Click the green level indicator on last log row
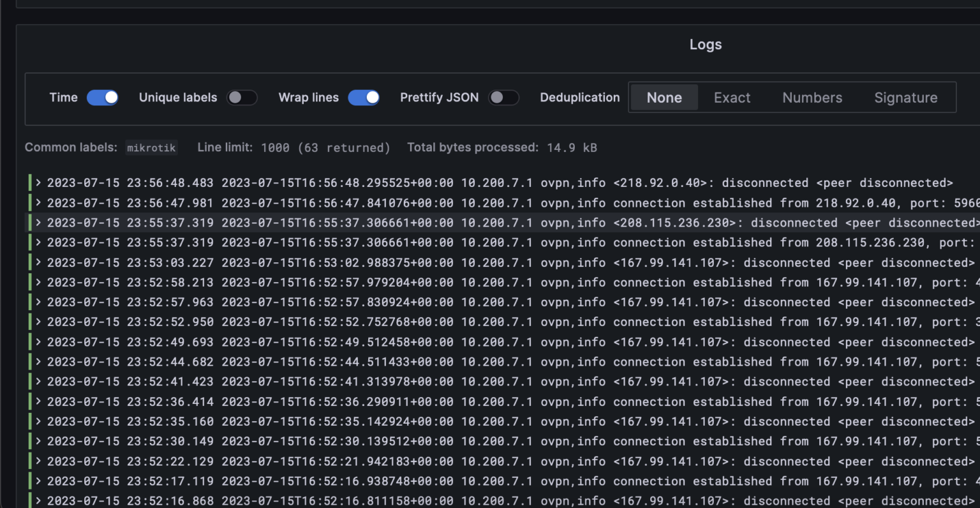The image size is (980, 508). pyautogui.click(x=29, y=500)
